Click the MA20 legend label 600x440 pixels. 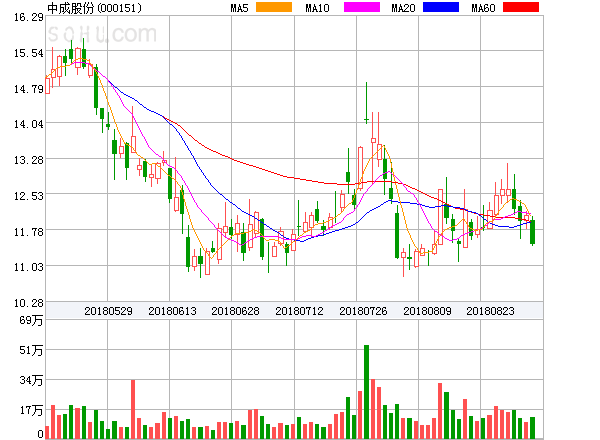403,8
